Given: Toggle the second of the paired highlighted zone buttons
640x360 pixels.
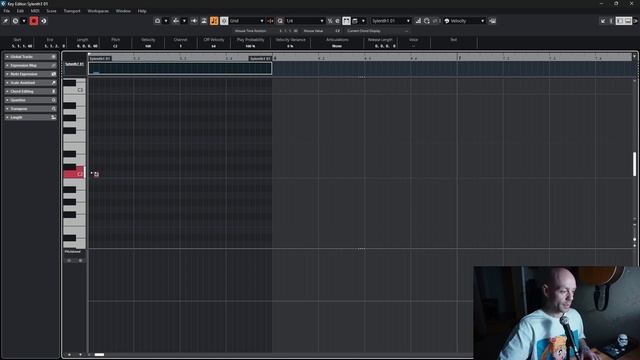Looking at the screenshot, I should 628,21.
